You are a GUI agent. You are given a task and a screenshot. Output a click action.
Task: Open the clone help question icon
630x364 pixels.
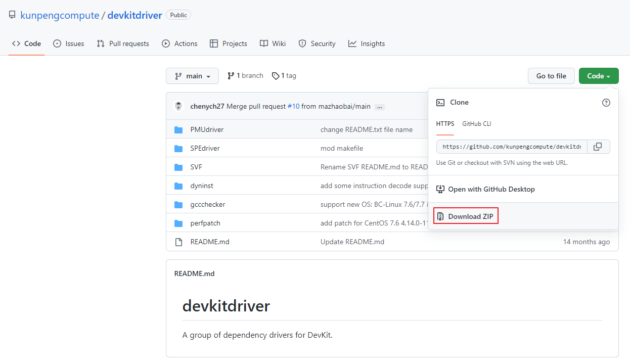coord(606,103)
